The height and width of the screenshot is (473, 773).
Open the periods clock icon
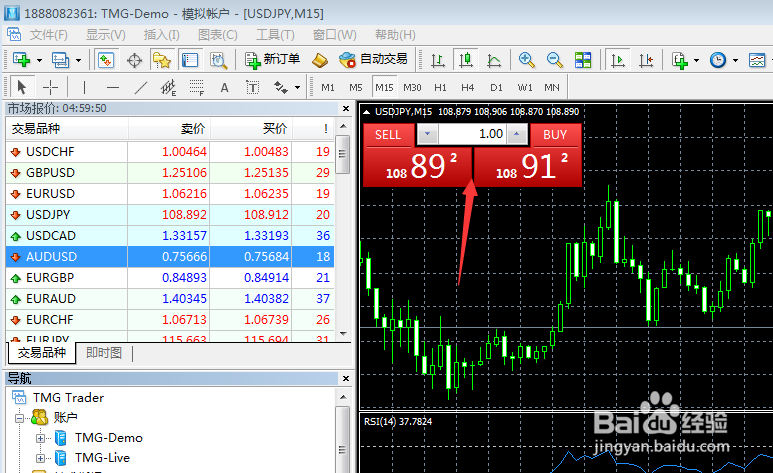click(718, 60)
